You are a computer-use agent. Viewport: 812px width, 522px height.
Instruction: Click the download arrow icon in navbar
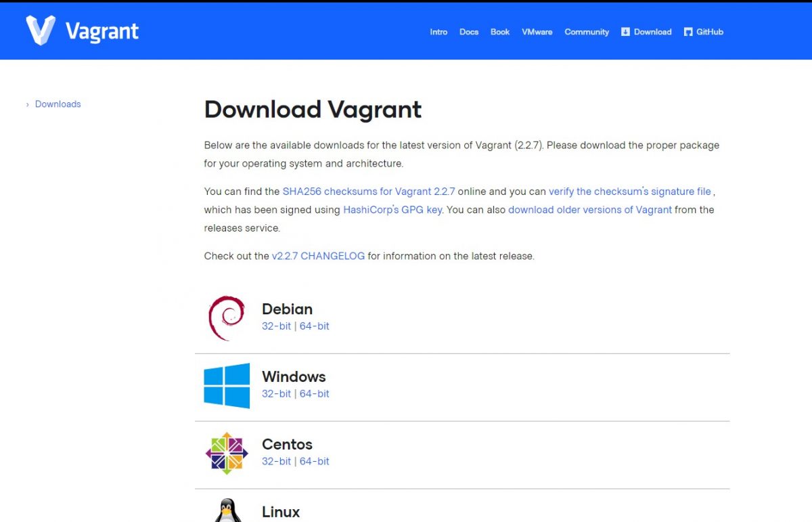[625, 32]
